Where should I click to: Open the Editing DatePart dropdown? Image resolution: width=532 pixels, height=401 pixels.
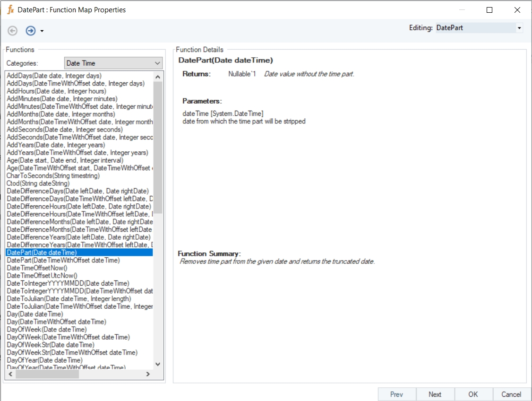[x=519, y=28]
